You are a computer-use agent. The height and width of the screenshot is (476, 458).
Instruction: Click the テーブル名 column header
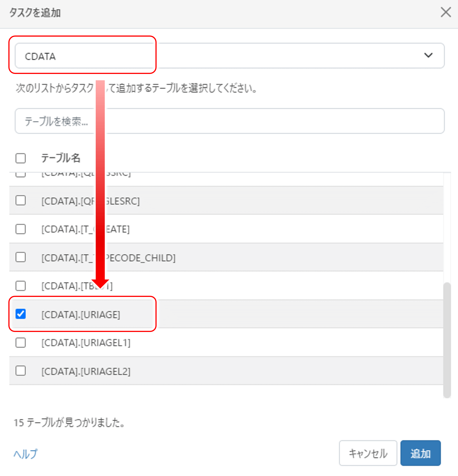[x=60, y=158]
